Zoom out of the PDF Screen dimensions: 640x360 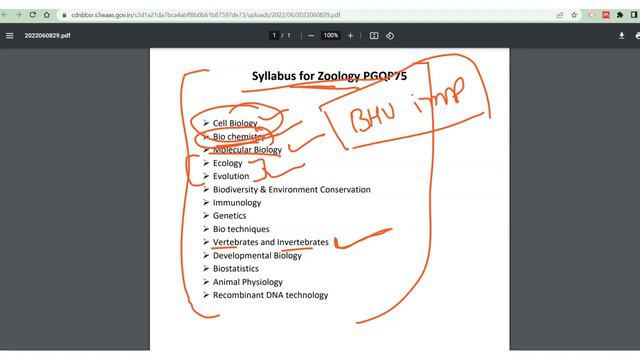point(311,36)
